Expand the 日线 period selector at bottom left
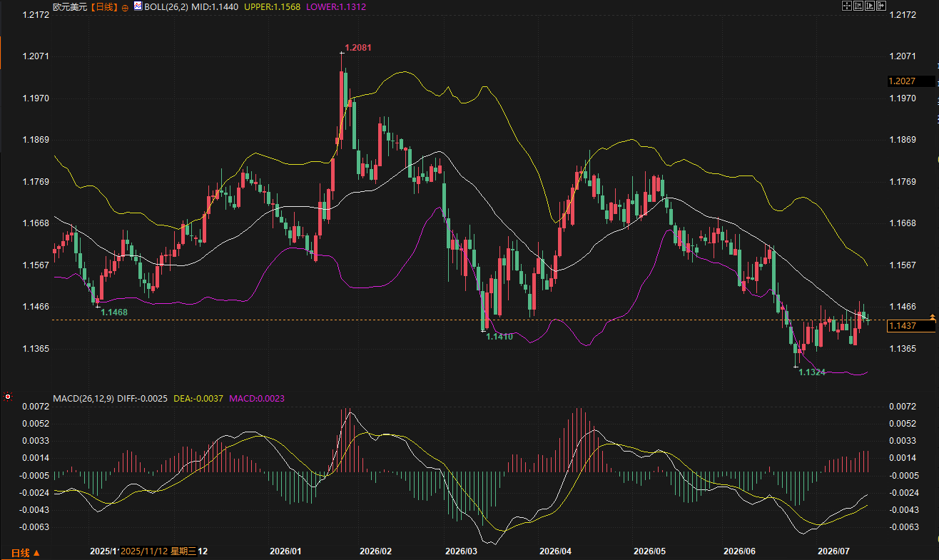Viewport: 939px width, 560px height. pos(26,553)
